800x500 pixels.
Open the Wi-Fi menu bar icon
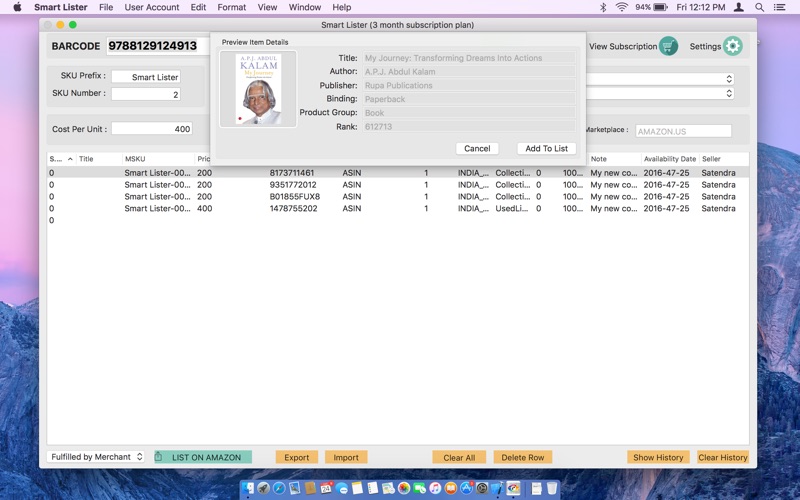click(621, 7)
